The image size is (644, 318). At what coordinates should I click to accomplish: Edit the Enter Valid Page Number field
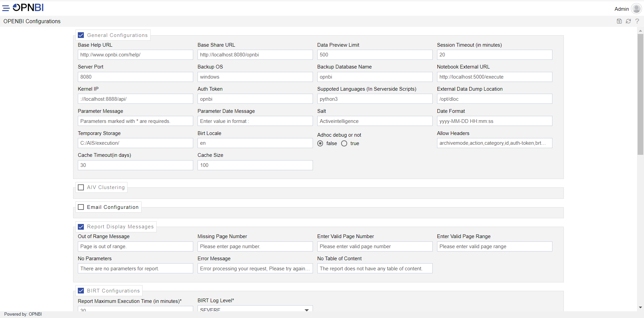click(x=375, y=246)
